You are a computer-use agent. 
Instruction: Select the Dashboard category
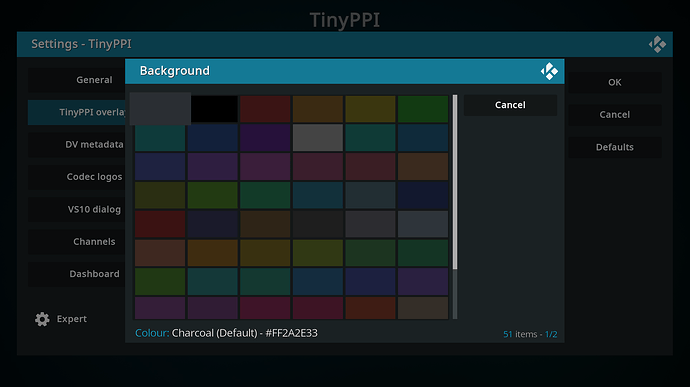coord(77,274)
